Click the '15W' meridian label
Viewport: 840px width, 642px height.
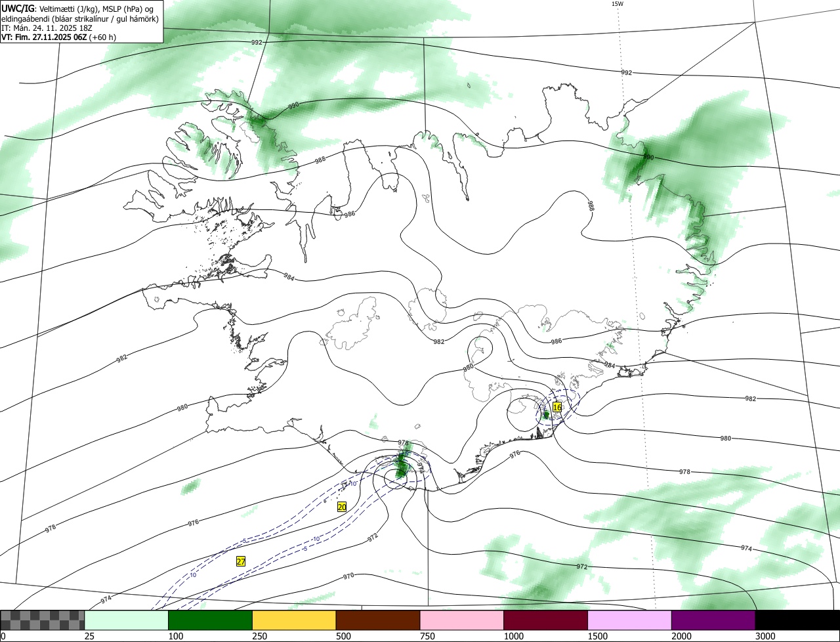point(617,4)
